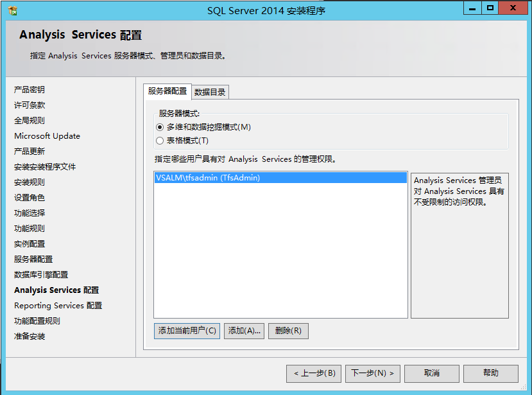Viewport: 532px width, 395px height.
Task: Cancel setup with 取消 button
Action: (432, 374)
